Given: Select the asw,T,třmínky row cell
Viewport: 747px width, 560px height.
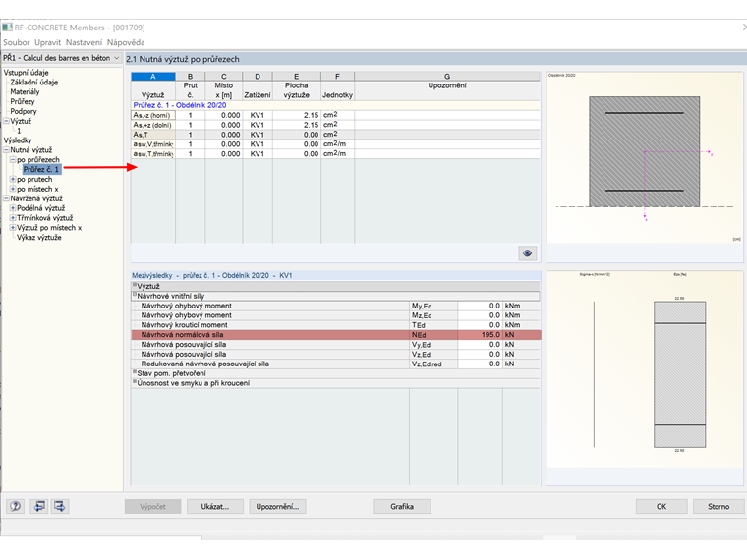Looking at the screenshot, I should click(x=153, y=154).
